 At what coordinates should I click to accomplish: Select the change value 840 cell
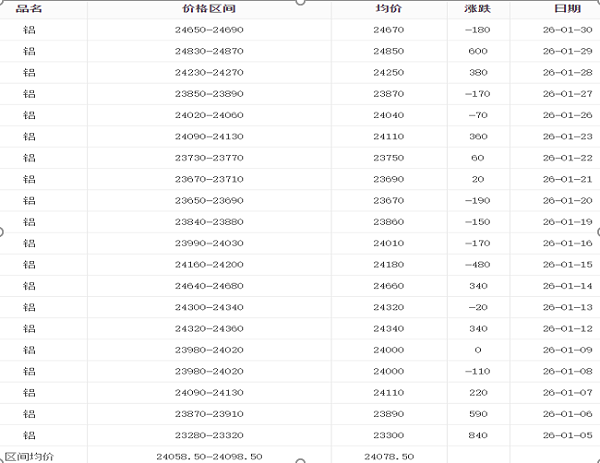pos(477,435)
